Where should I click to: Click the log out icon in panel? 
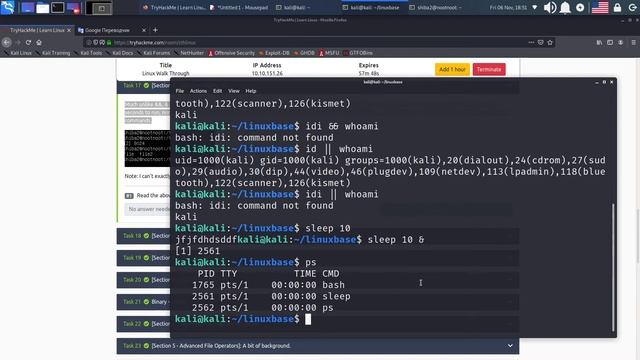click(x=633, y=7)
